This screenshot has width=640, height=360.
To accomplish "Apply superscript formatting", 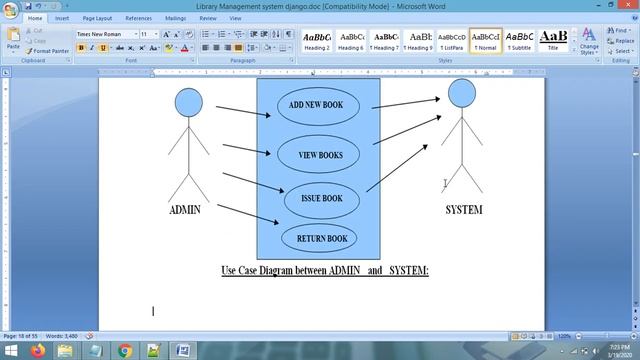I will [142, 48].
